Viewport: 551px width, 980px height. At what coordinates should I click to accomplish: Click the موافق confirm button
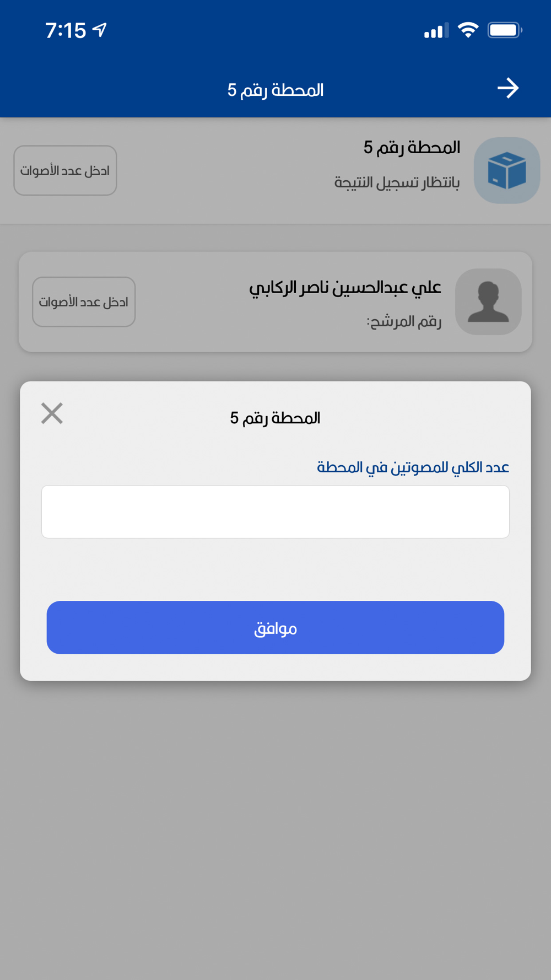[275, 627]
